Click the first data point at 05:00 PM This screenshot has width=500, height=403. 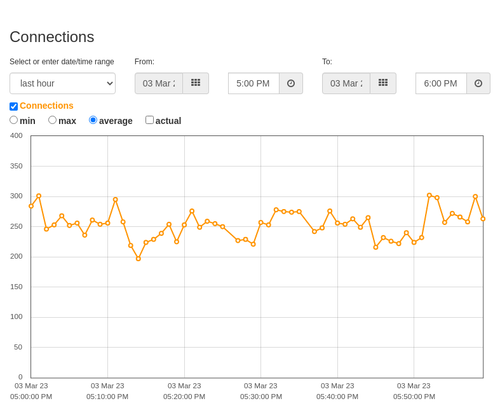pos(31,206)
